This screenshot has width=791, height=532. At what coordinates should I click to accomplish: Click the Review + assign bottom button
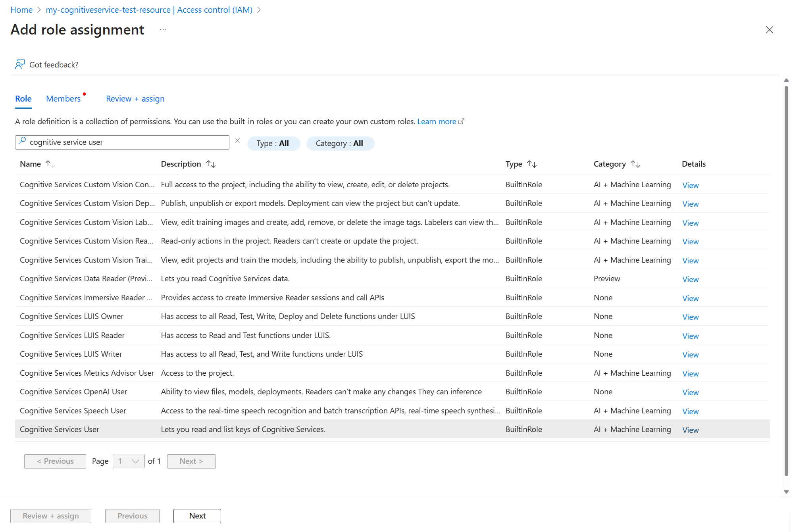51,516
